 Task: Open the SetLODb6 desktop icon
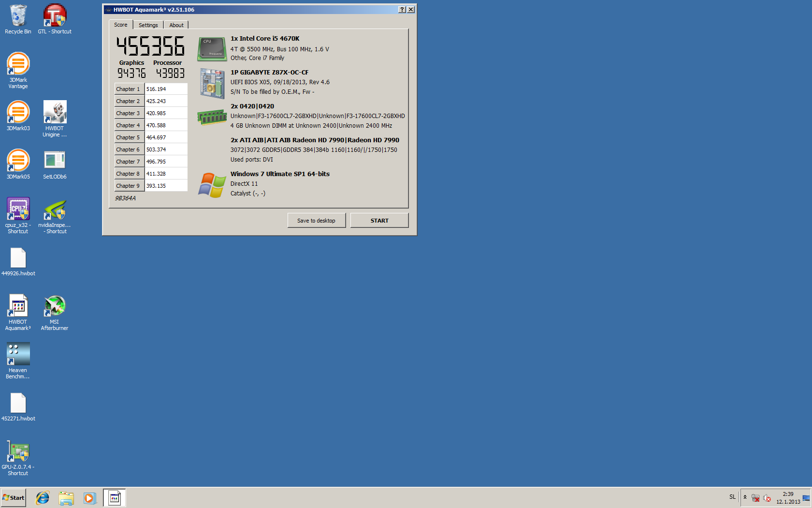[55, 164]
